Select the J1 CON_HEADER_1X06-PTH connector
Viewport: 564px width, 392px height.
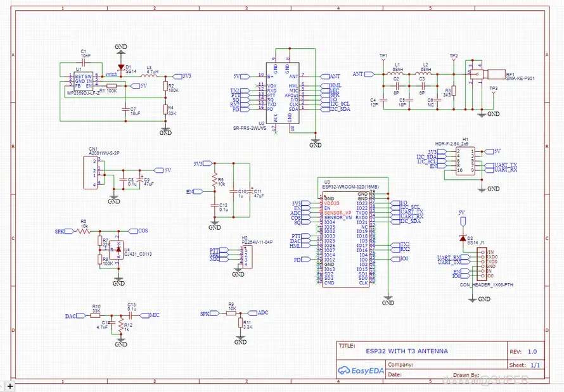[482, 263]
